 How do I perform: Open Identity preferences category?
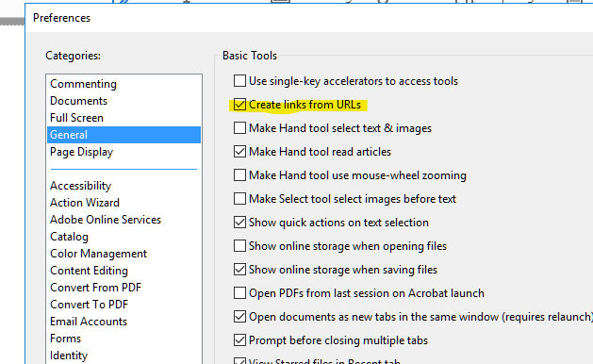pos(124,356)
